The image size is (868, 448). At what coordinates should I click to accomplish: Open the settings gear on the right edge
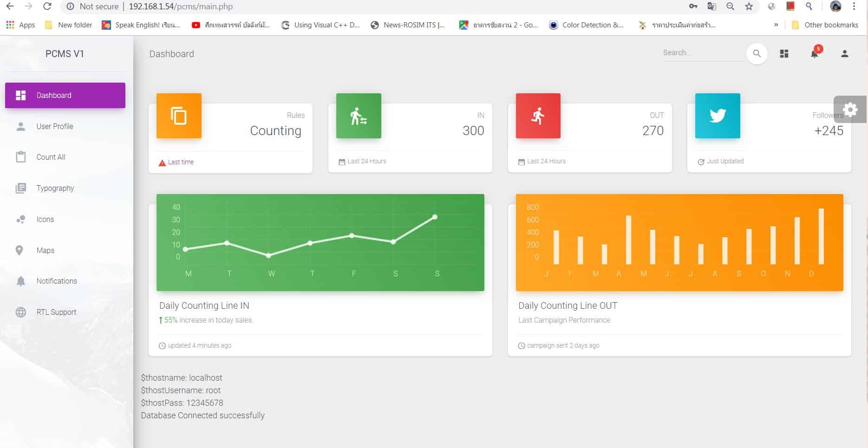pyautogui.click(x=851, y=110)
